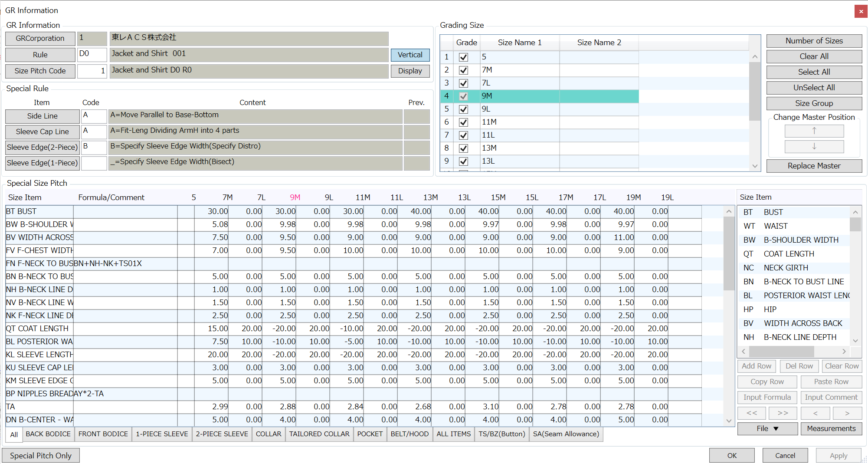Switch to the TS/BZ(Button) tab
868x464 pixels.
tap(501, 434)
